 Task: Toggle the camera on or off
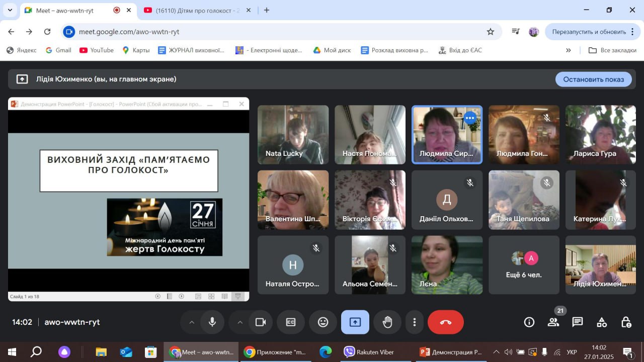click(x=260, y=322)
